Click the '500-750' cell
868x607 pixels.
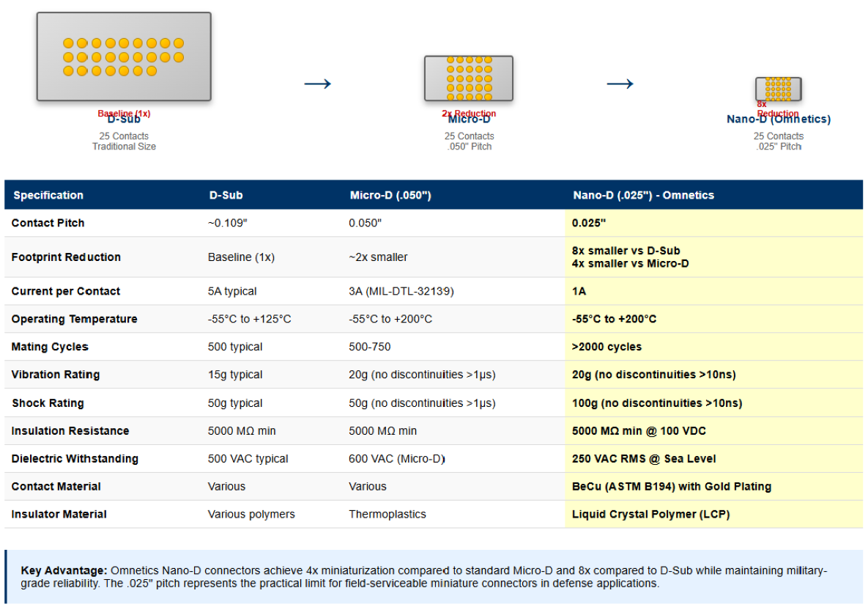[x=369, y=347]
